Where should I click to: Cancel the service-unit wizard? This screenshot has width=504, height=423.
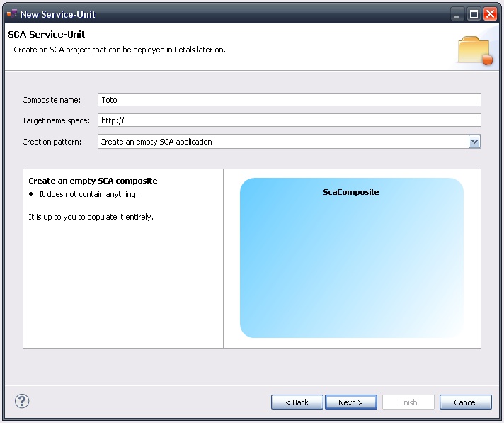[x=465, y=402]
